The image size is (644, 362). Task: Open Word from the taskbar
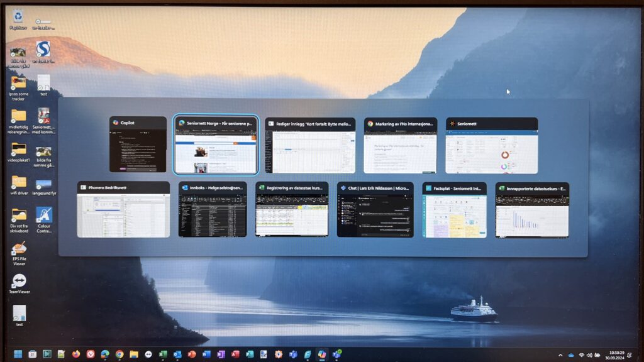205,353
